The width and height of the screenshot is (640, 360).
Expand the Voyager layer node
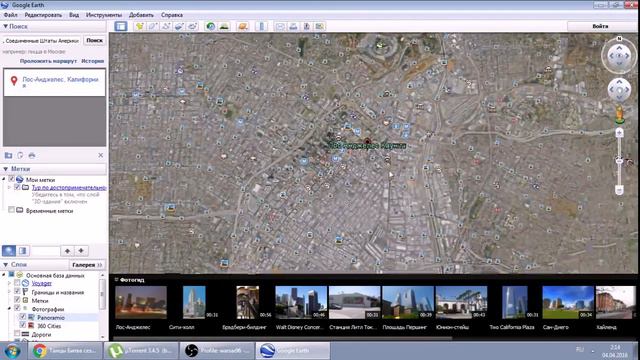click(9, 283)
